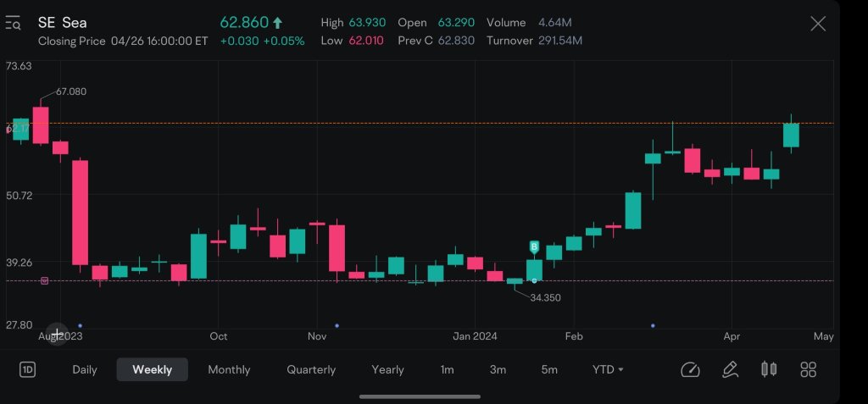Pick the 5m interval option
Screen dimensions: 868x404
(x=549, y=370)
